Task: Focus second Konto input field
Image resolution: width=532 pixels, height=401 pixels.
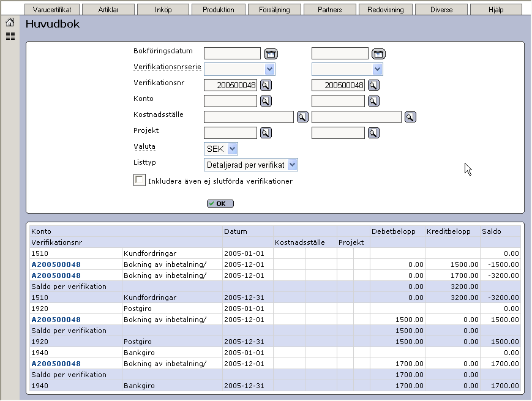Action: click(339, 101)
